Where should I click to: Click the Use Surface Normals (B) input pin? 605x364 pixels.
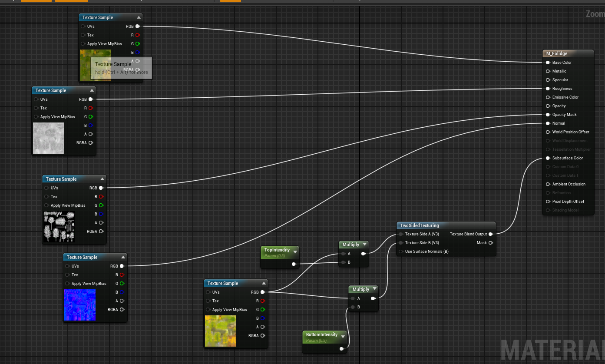coord(400,251)
